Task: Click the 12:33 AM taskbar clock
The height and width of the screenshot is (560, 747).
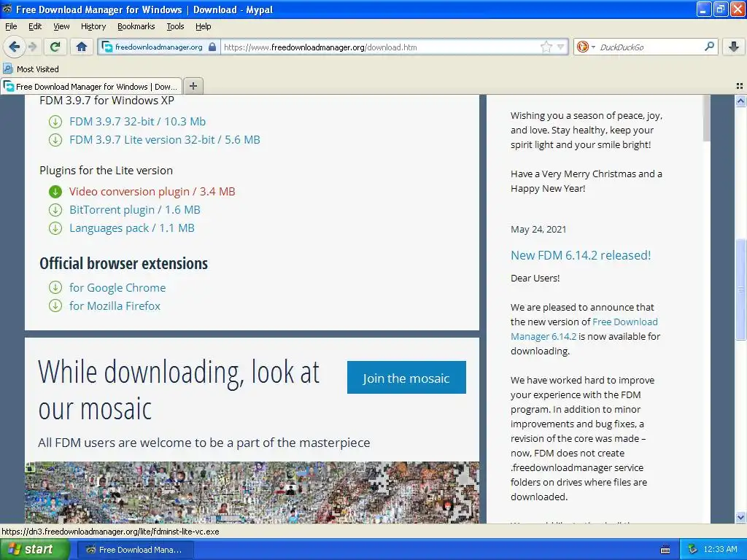Action: [720, 549]
